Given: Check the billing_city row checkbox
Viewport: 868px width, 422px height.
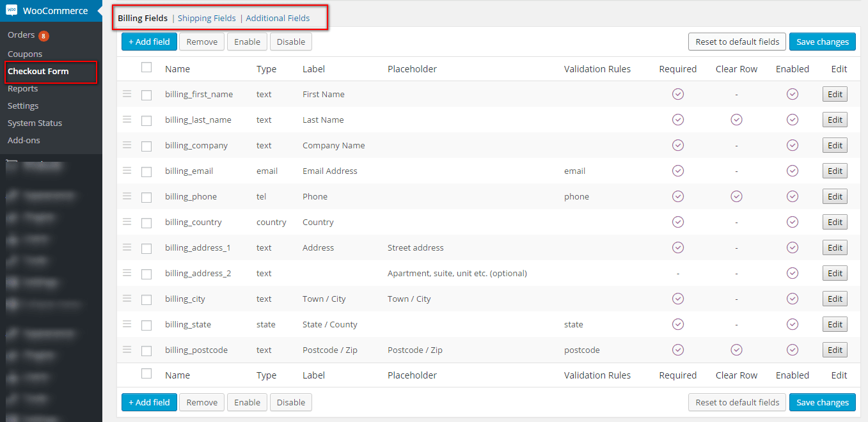Looking at the screenshot, I should [146, 298].
